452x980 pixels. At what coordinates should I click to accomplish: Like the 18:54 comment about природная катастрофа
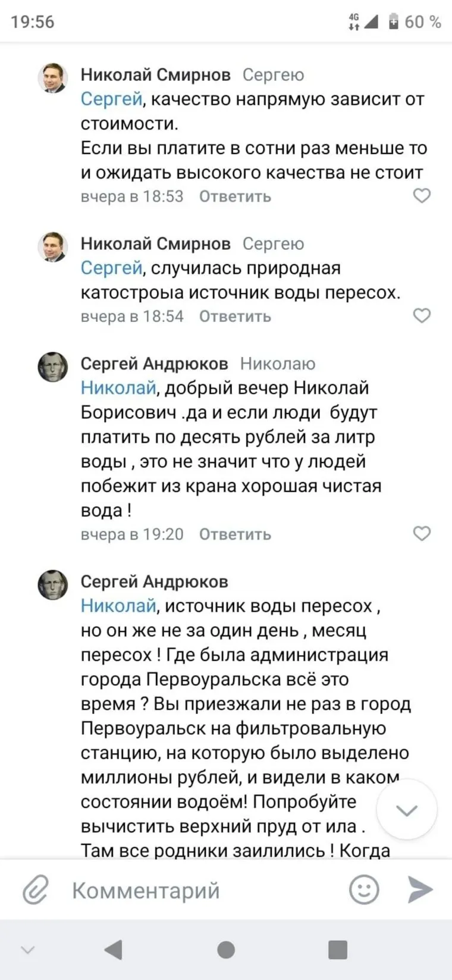tap(422, 315)
